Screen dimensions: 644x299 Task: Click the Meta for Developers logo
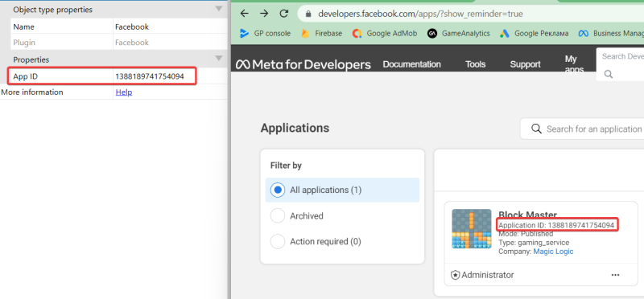coord(303,64)
